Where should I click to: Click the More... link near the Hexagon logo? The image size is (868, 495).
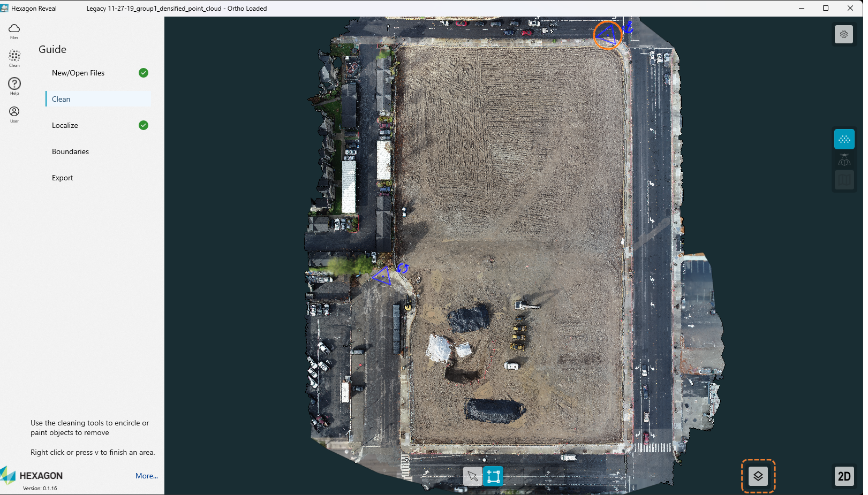(146, 476)
